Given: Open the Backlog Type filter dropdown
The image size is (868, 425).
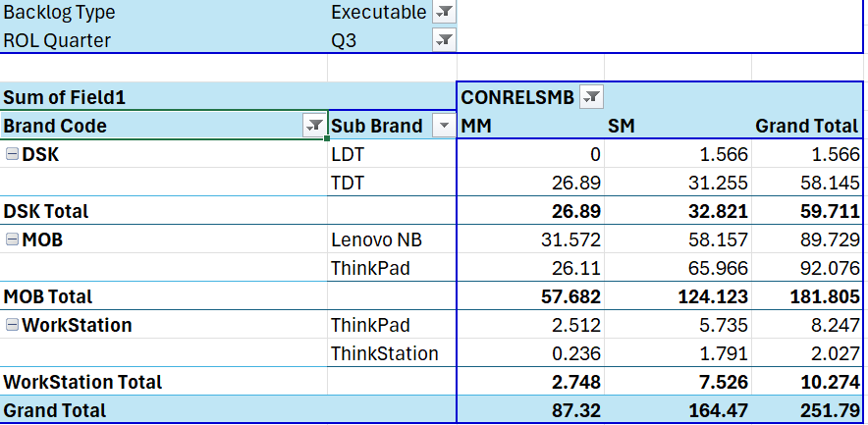Looking at the screenshot, I should click(444, 13).
